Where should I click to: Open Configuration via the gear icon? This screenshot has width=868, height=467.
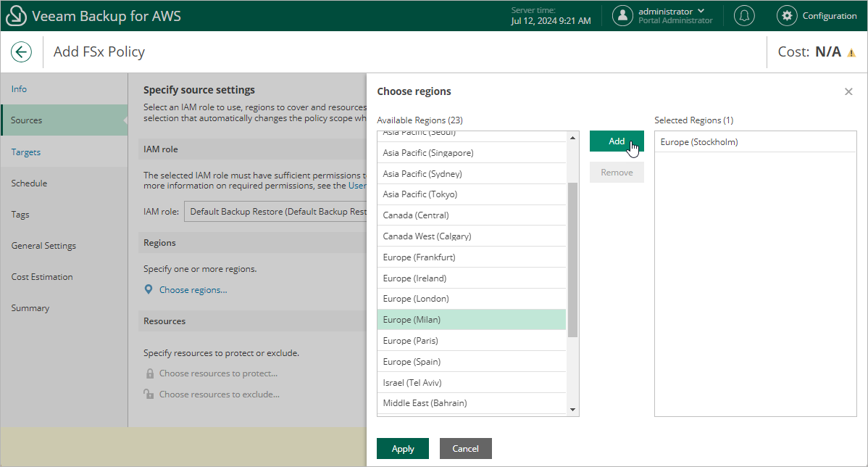(787, 16)
